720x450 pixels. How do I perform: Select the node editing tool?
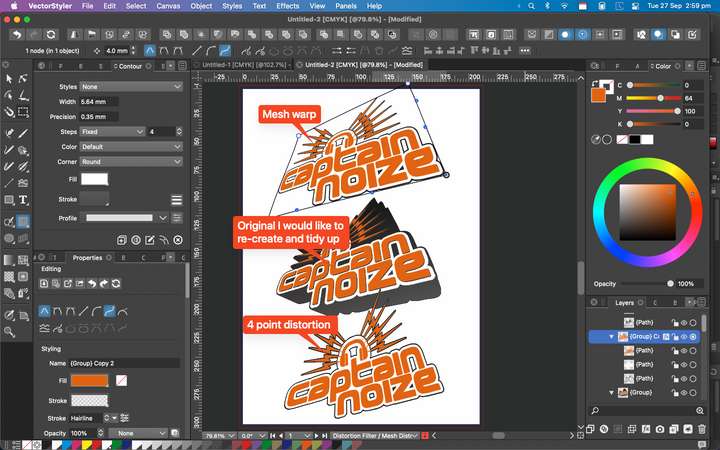click(23, 79)
